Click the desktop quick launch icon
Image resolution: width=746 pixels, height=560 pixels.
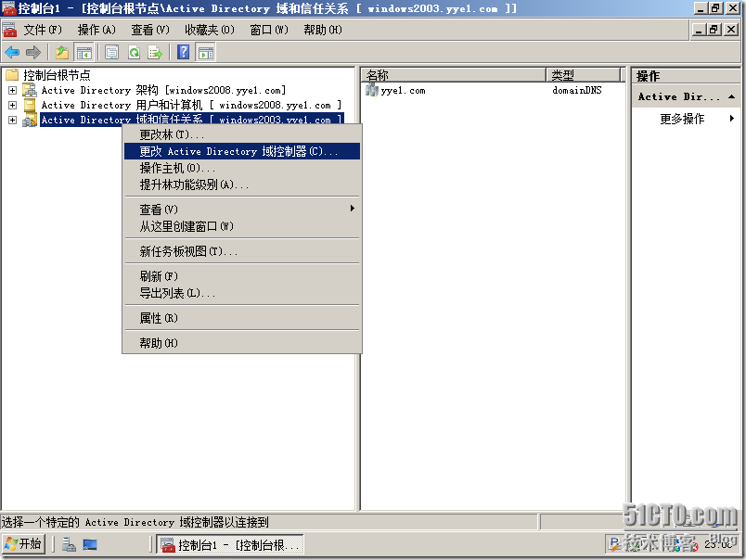coord(90,544)
